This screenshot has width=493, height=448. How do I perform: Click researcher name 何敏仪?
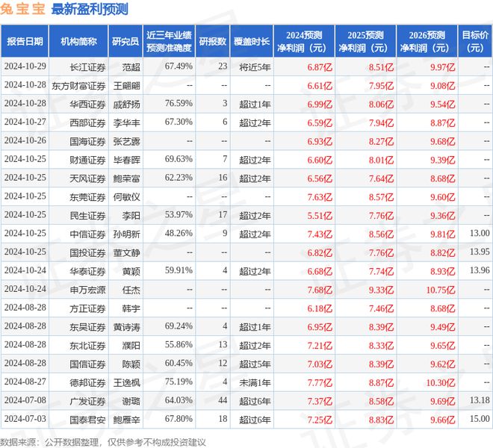point(126,197)
